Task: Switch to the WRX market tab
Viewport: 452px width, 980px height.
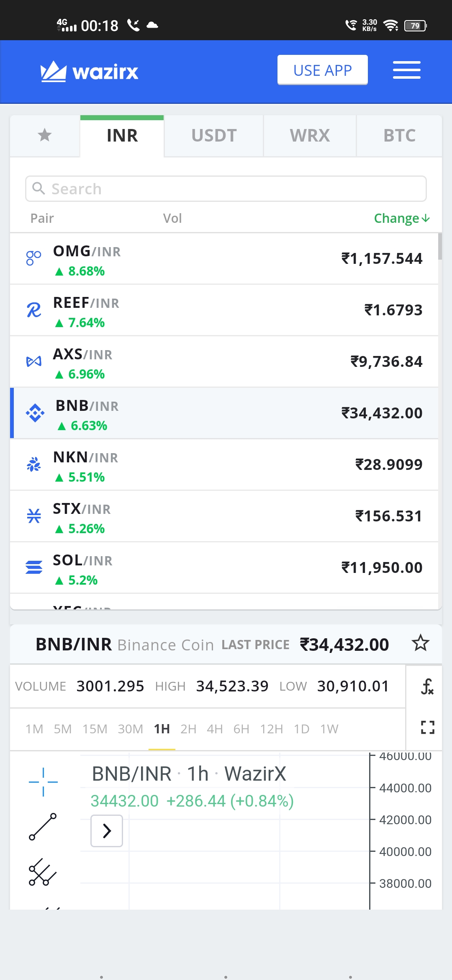Action: point(310,136)
